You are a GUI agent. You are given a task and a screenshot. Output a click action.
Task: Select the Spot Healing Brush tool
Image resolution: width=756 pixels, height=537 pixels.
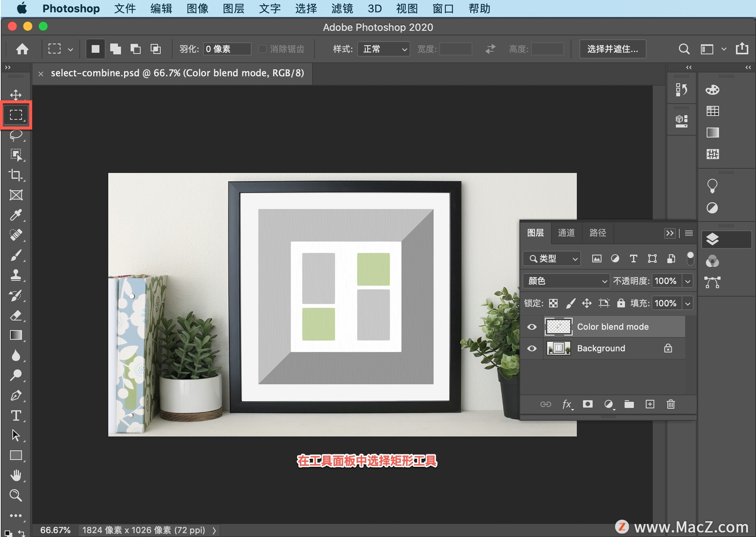[x=16, y=235]
